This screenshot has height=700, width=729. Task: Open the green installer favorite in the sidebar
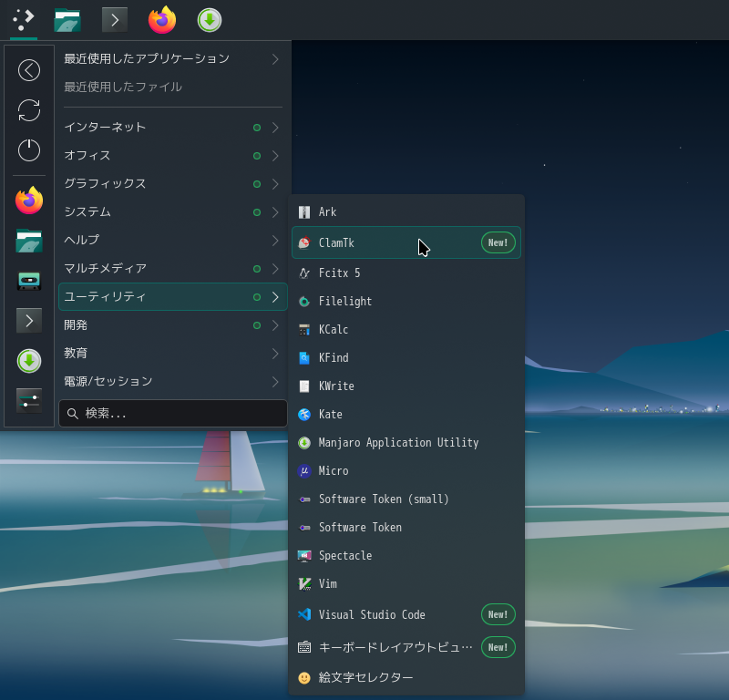[x=29, y=361]
